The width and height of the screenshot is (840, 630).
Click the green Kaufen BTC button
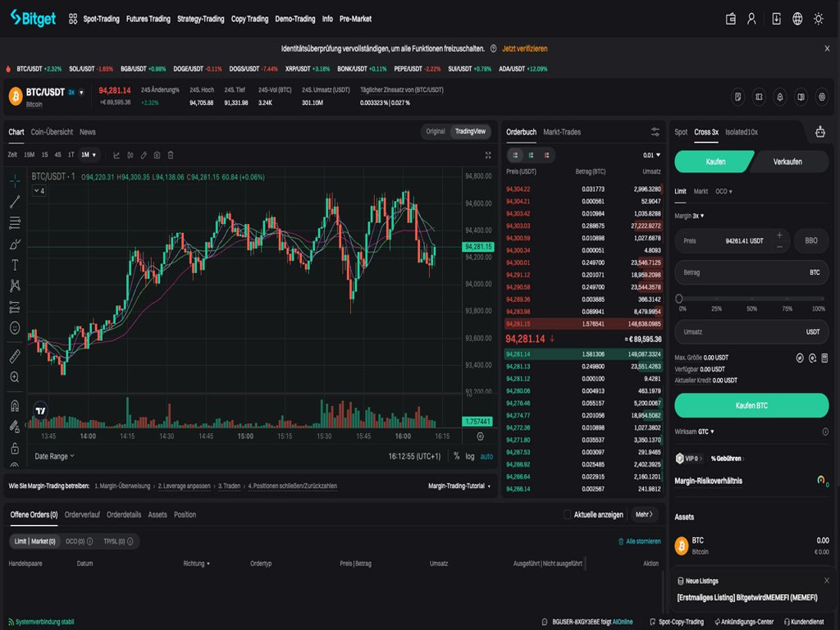(751, 405)
